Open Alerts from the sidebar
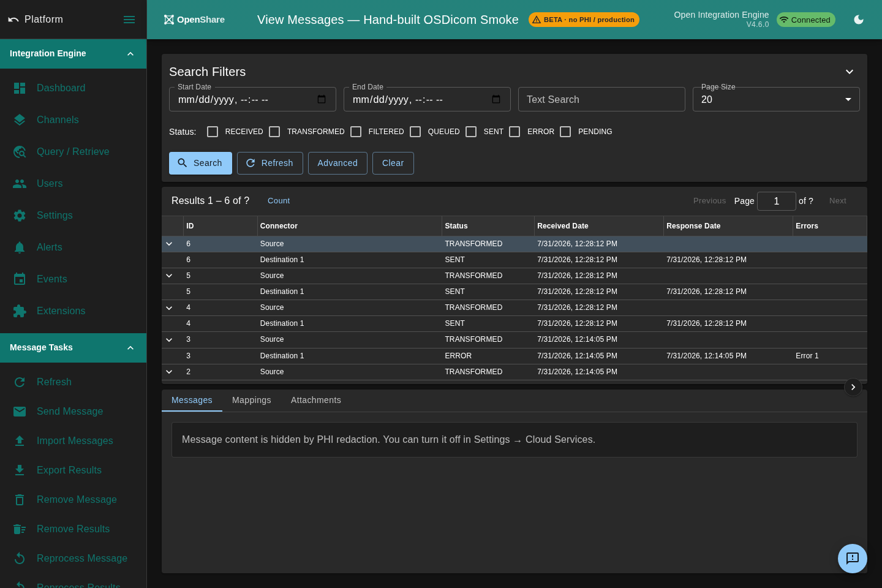 pos(73,247)
